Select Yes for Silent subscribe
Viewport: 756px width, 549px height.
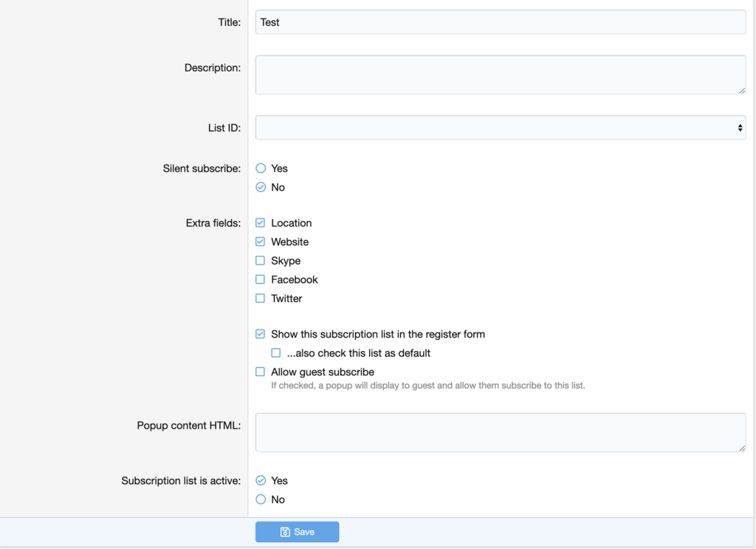click(x=260, y=168)
